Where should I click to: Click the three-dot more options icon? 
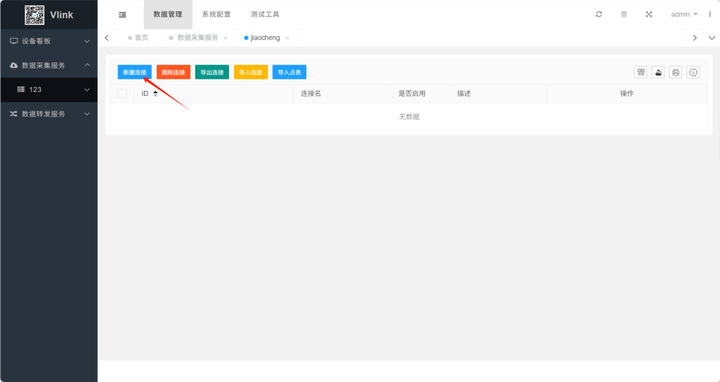[x=710, y=14]
